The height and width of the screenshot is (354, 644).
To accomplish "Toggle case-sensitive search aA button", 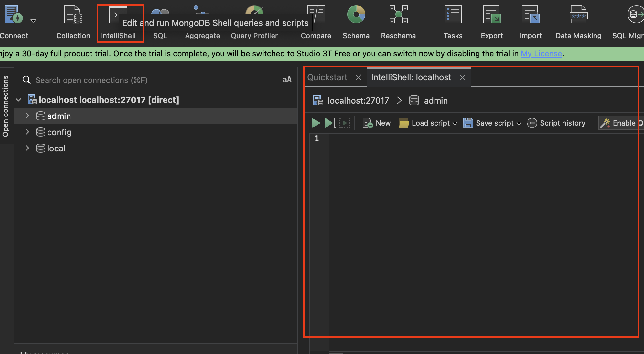I will [287, 80].
